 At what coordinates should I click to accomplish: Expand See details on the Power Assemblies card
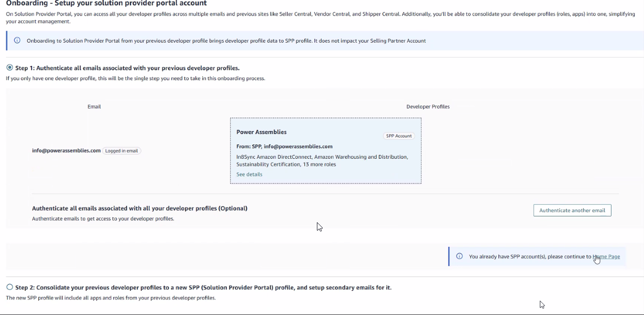pyautogui.click(x=249, y=174)
